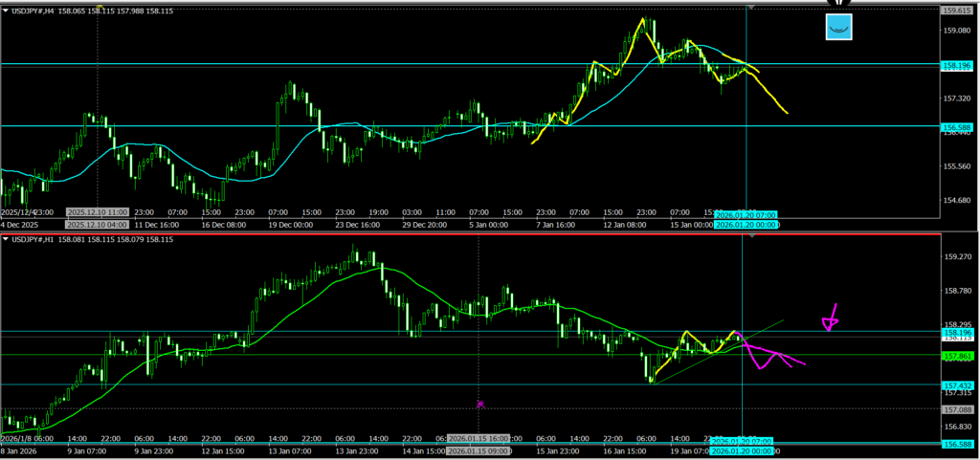Click the 157.088 dotted level price label
Viewport: 980px width, 460px height.
pyautogui.click(x=958, y=408)
